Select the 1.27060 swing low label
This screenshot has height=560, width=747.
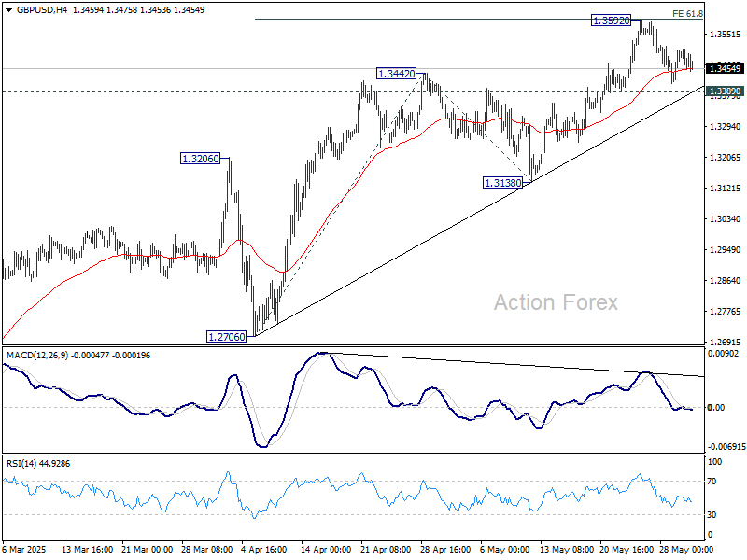[224, 334]
